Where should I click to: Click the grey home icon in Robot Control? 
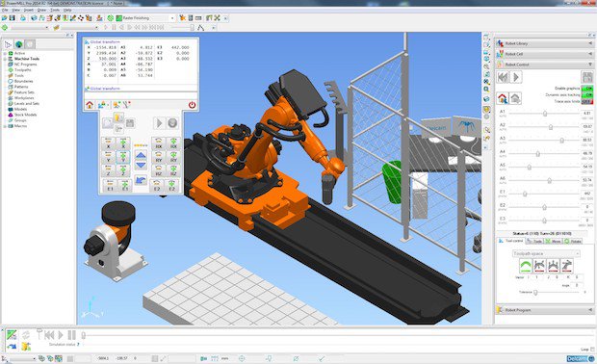(515, 98)
